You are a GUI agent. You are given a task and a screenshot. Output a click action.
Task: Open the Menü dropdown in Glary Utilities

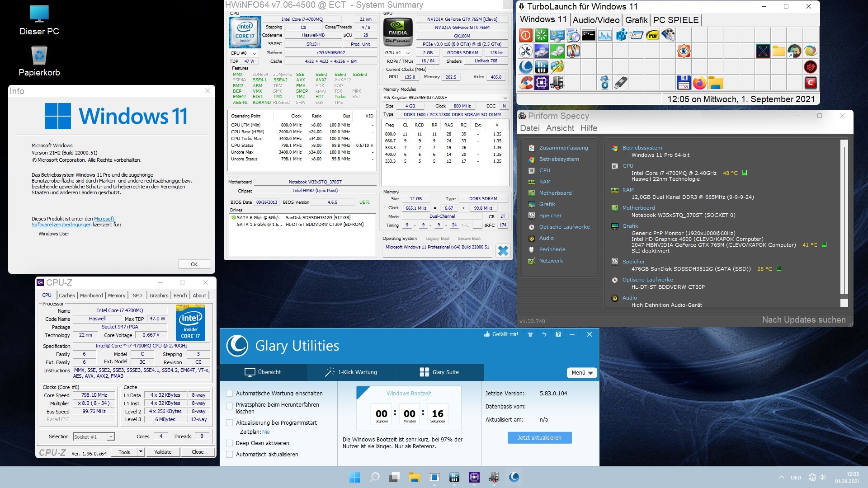pos(582,373)
